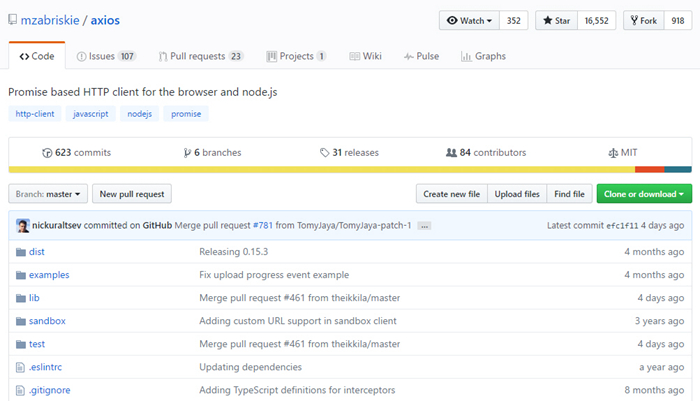
Task: Open pull request #781 link
Action: tap(263, 226)
